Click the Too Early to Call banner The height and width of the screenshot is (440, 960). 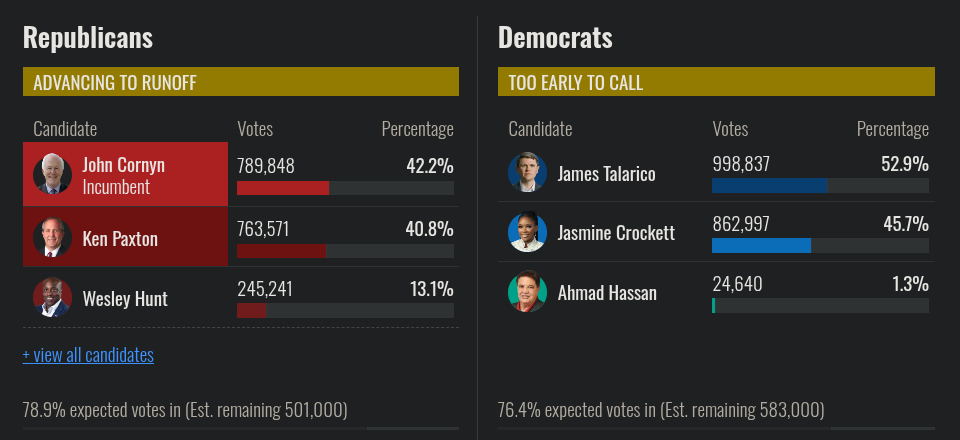pos(716,82)
